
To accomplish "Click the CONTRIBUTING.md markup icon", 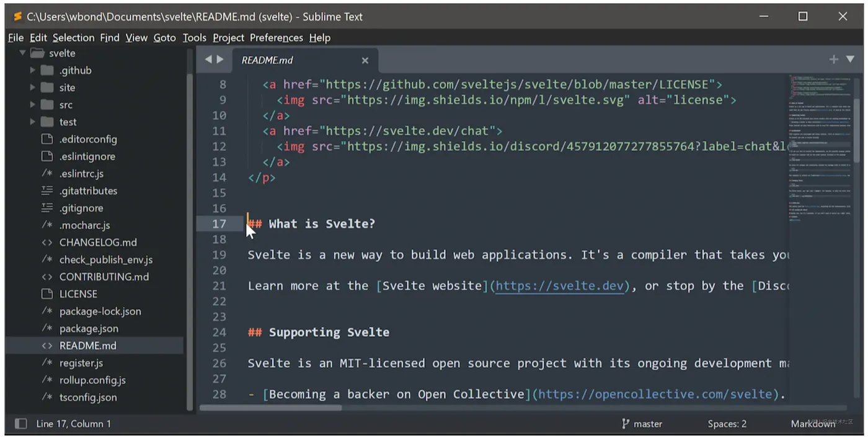I will 46,277.
